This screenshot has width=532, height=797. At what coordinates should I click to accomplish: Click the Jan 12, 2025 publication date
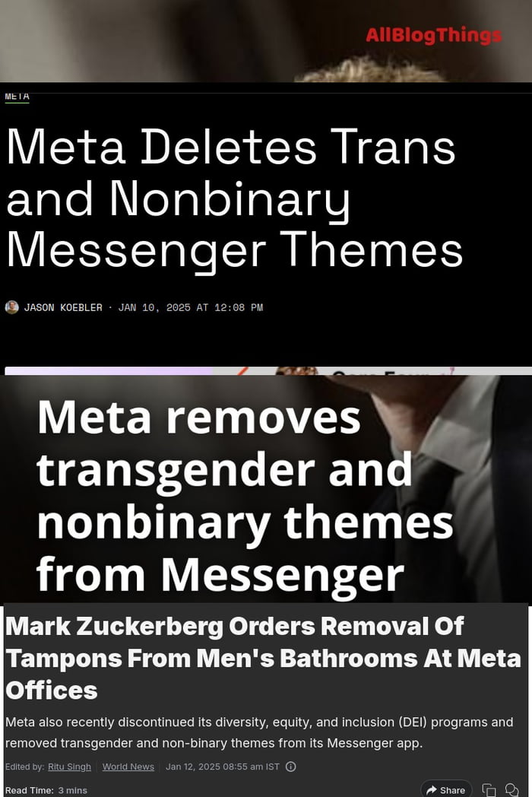223,767
